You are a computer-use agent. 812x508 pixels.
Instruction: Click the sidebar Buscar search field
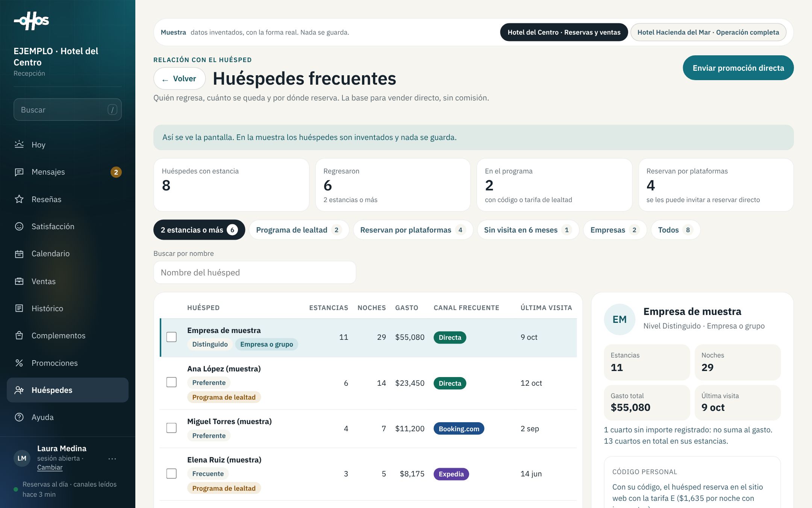pos(68,110)
